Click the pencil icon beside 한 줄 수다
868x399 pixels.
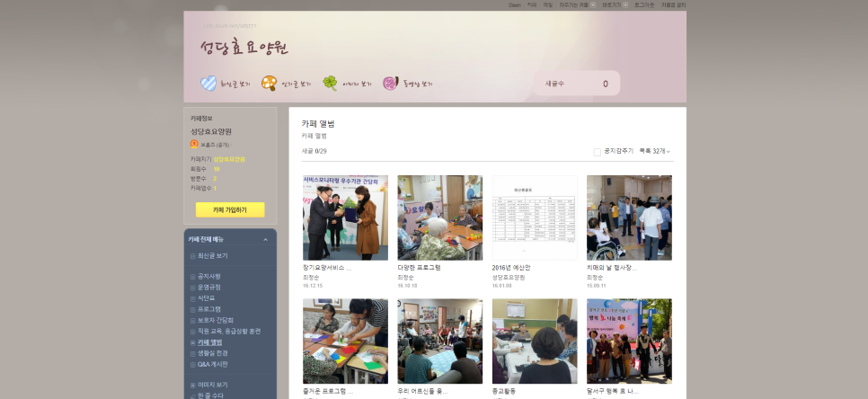point(192,395)
